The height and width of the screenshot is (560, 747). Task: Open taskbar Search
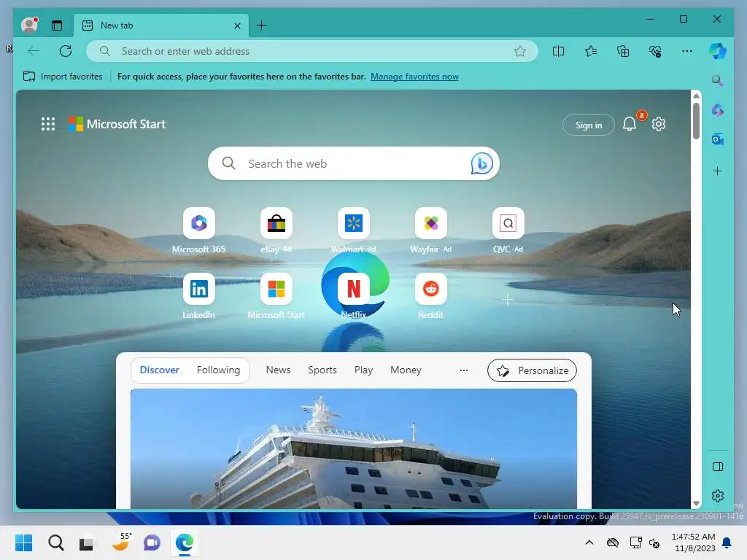coord(55,542)
